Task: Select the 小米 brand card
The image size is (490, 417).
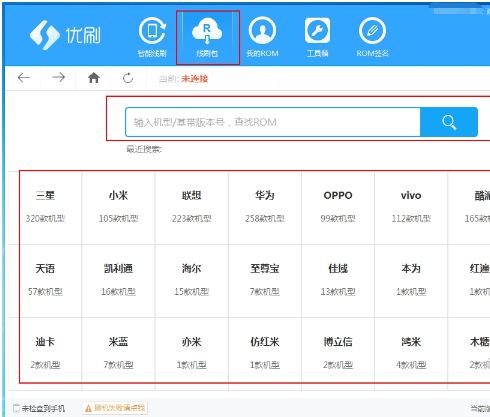Action: pos(118,208)
